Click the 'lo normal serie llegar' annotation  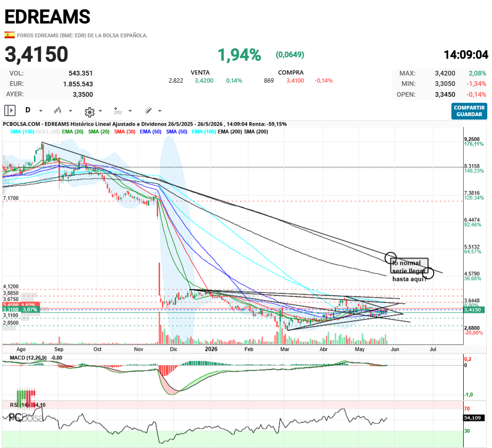click(x=409, y=266)
